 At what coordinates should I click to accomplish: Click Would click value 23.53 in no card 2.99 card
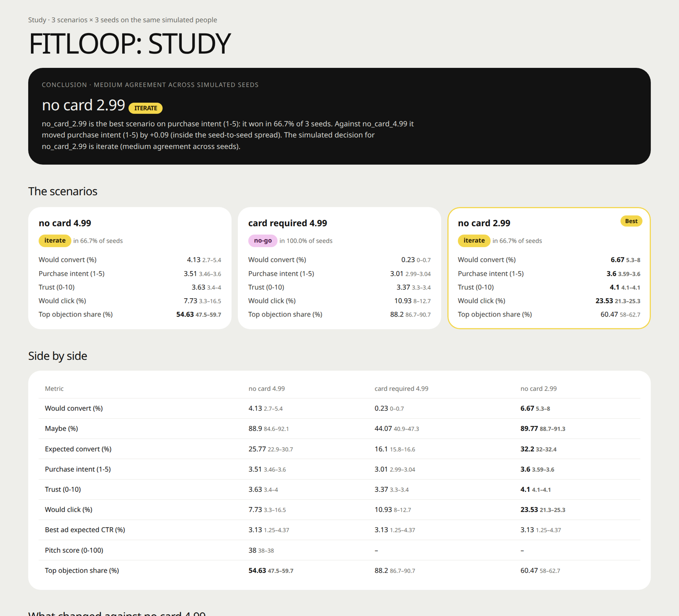tap(604, 301)
